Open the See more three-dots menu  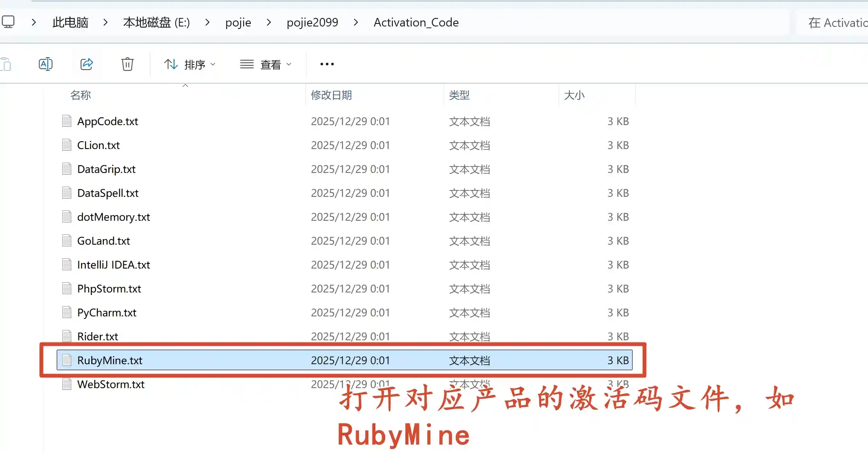(327, 64)
